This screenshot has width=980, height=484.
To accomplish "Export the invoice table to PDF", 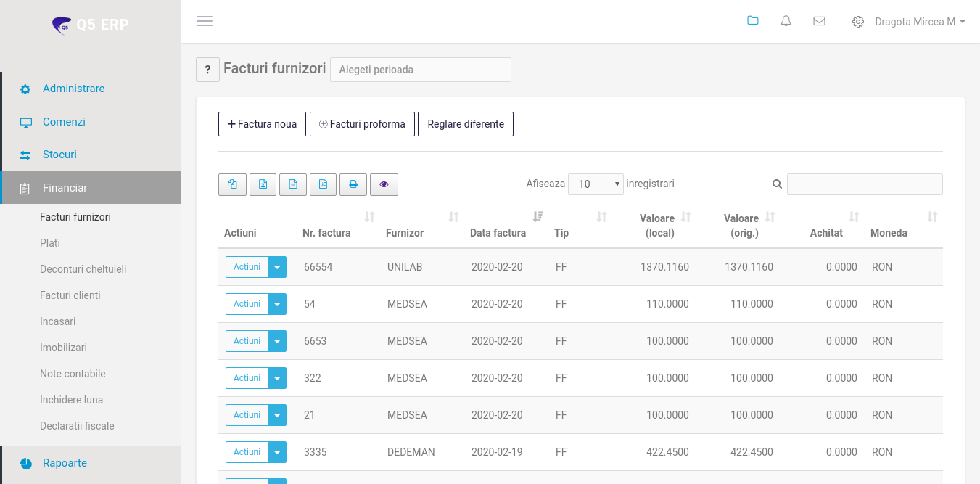I will point(323,184).
